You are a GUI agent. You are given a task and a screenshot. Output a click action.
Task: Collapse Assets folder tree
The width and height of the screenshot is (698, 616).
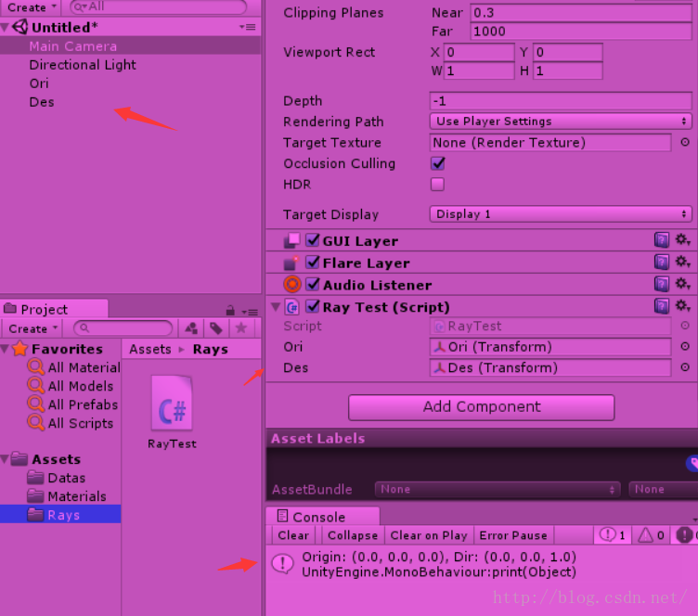coord(5,459)
